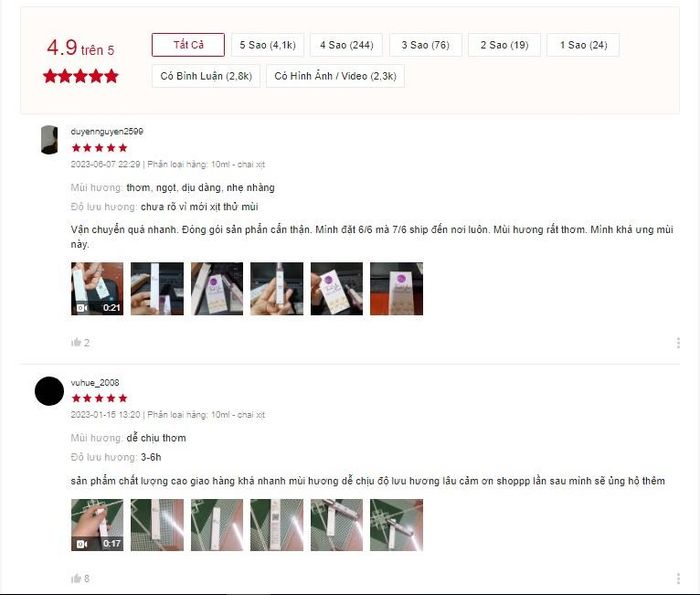Play the 0:21 review video
Screen dimensions: 700x595
tap(97, 289)
